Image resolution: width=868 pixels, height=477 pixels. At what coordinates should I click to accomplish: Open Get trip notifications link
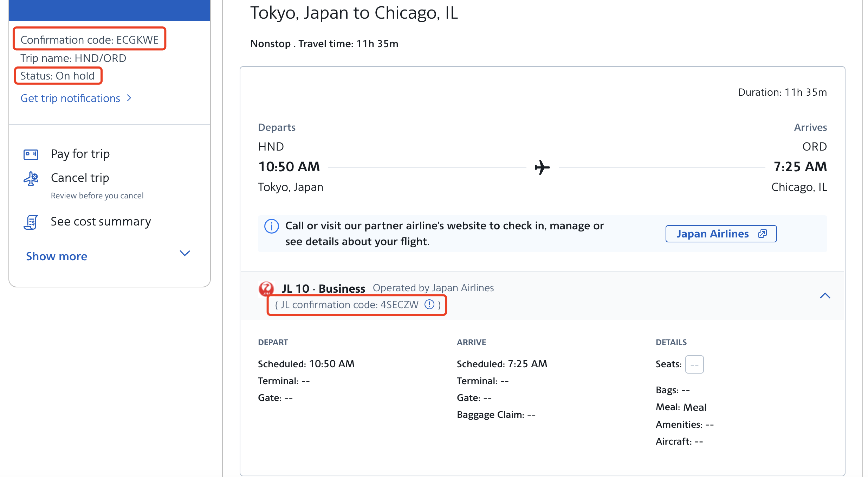pyautogui.click(x=70, y=98)
